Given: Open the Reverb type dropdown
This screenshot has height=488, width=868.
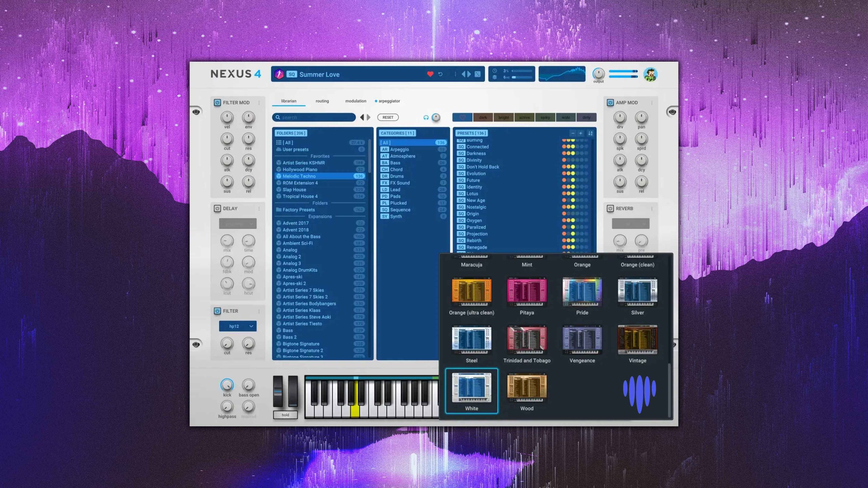Looking at the screenshot, I should click(630, 224).
